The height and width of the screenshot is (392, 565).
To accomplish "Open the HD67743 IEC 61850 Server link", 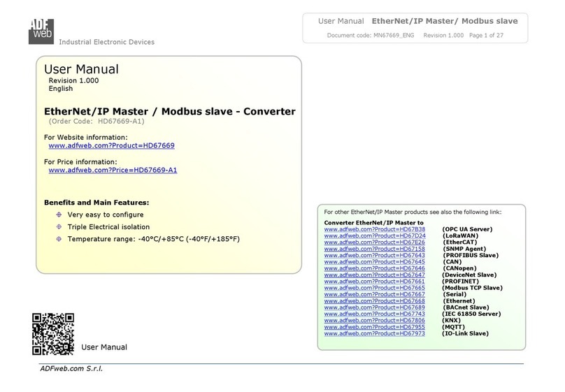I will pyautogui.click(x=374, y=314).
